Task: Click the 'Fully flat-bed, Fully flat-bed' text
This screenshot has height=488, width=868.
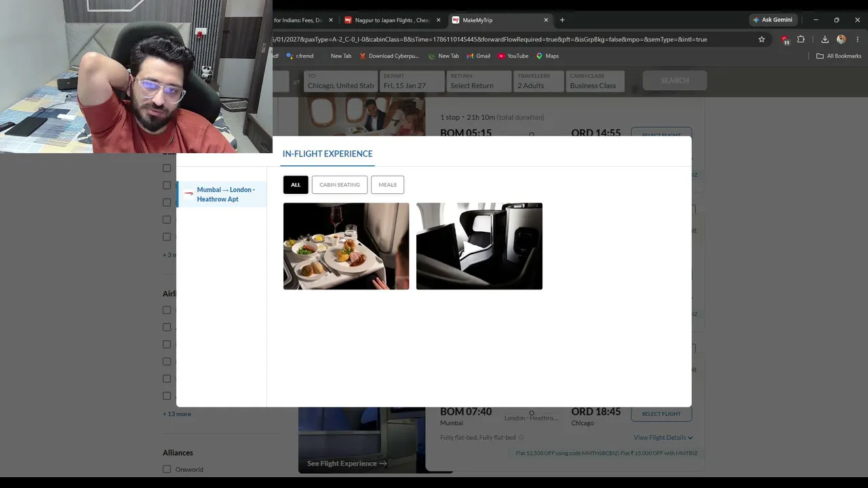Action: pos(478,438)
